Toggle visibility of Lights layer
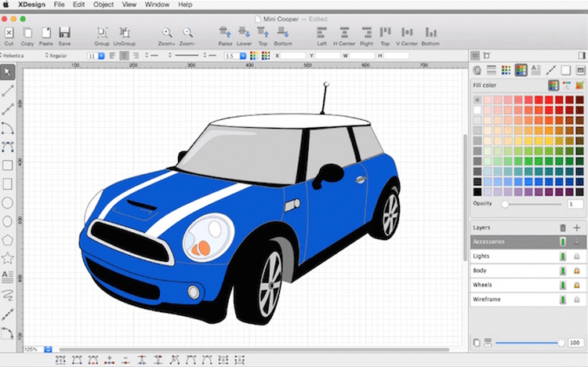 [562, 256]
